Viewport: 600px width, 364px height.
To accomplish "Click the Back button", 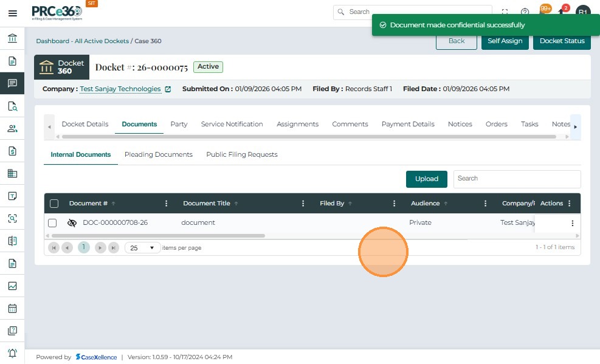I will [x=457, y=41].
